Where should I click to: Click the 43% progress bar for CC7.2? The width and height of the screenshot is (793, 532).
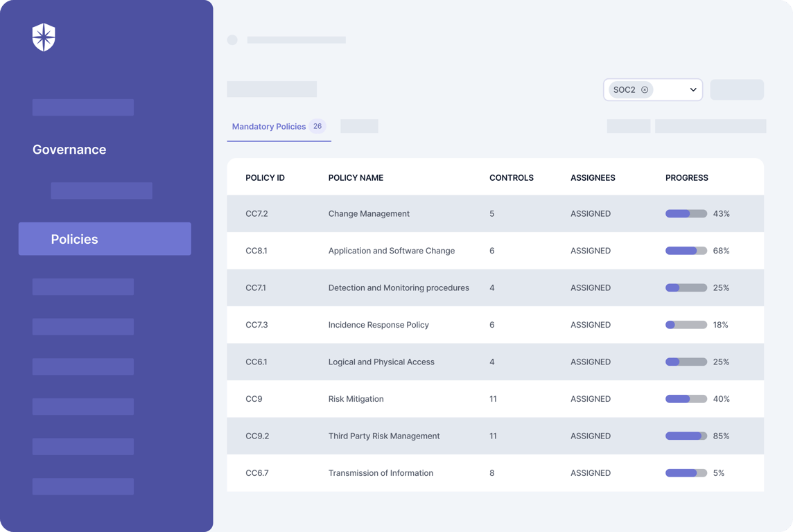686,214
